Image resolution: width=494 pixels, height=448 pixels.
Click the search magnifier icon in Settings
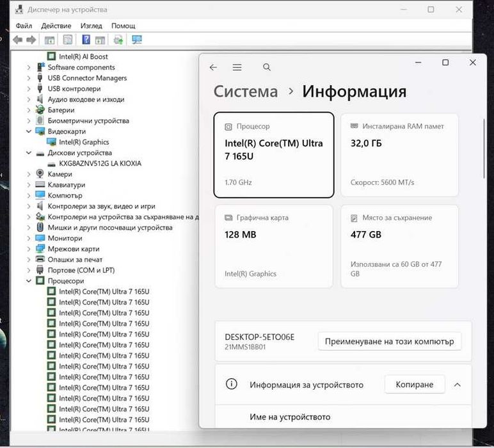tap(267, 67)
